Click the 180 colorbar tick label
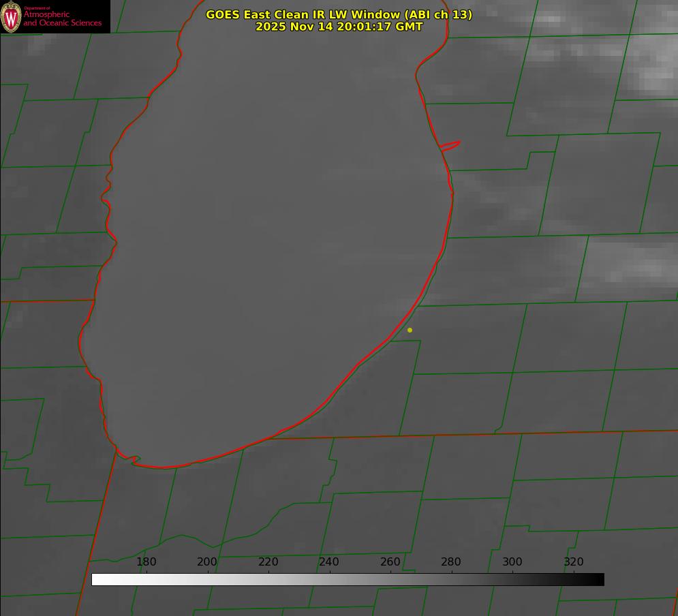The width and height of the screenshot is (678, 616). coord(147,562)
